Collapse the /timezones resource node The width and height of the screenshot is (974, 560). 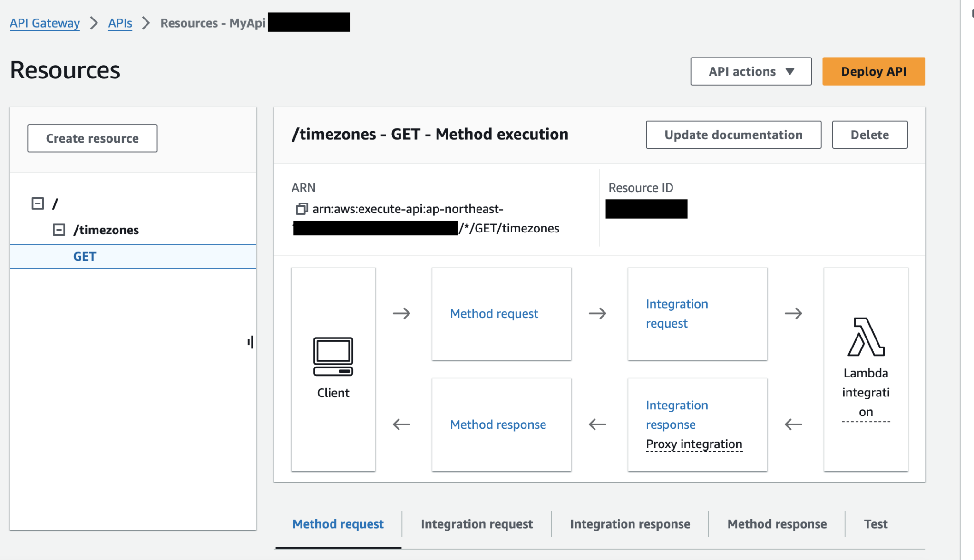(59, 230)
